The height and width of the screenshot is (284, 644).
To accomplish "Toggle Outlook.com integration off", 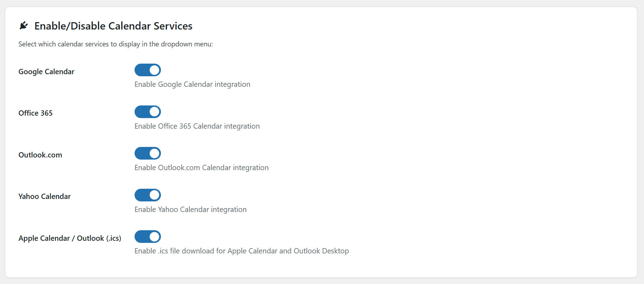I will click(x=148, y=153).
